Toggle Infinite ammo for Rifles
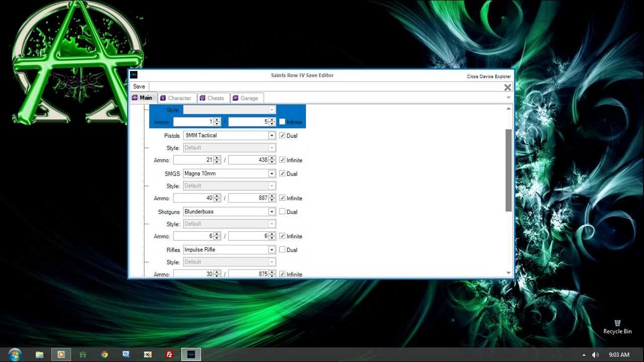The image size is (644, 362). click(x=282, y=274)
